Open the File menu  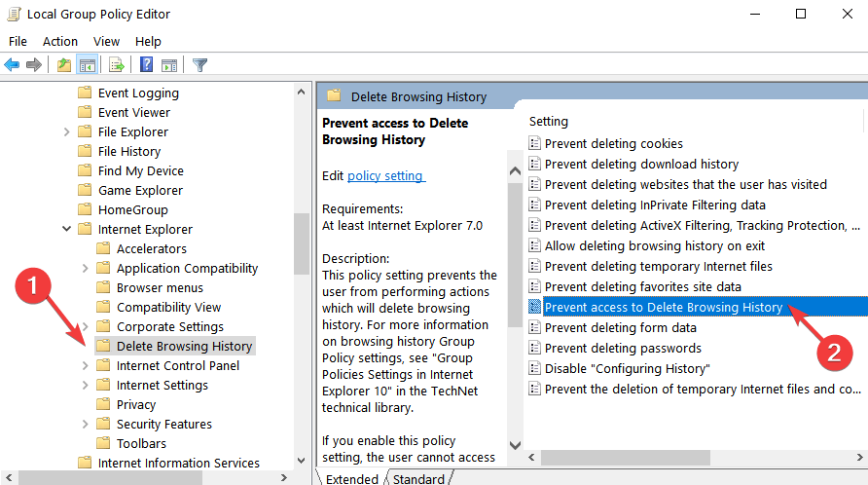[18, 42]
